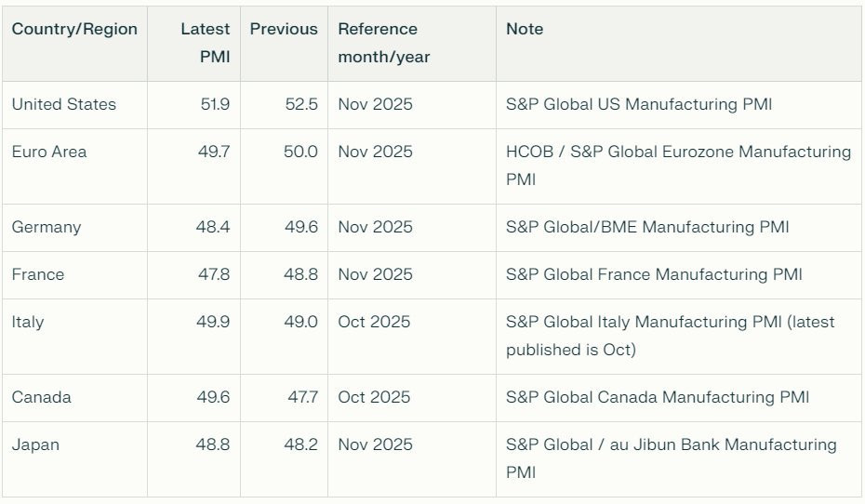Select Canada's previous PMI value 47.7
The image size is (865, 504).
coord(302,397)
